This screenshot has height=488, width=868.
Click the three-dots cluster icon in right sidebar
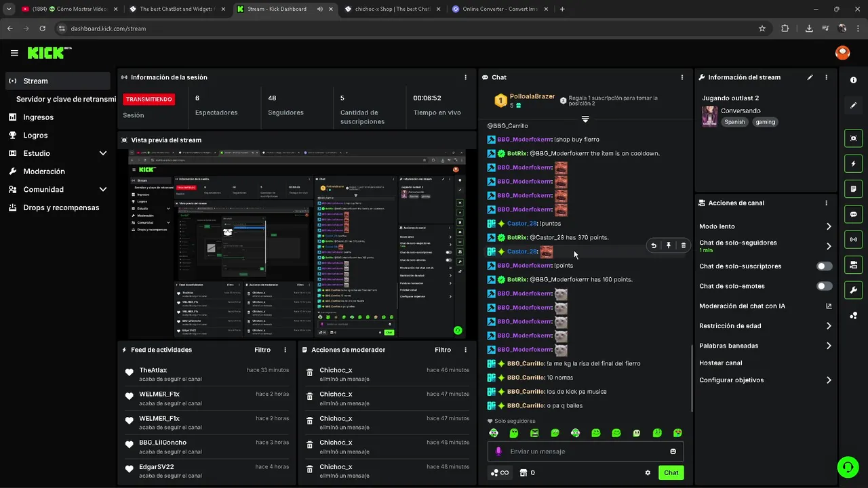point(853,315)
